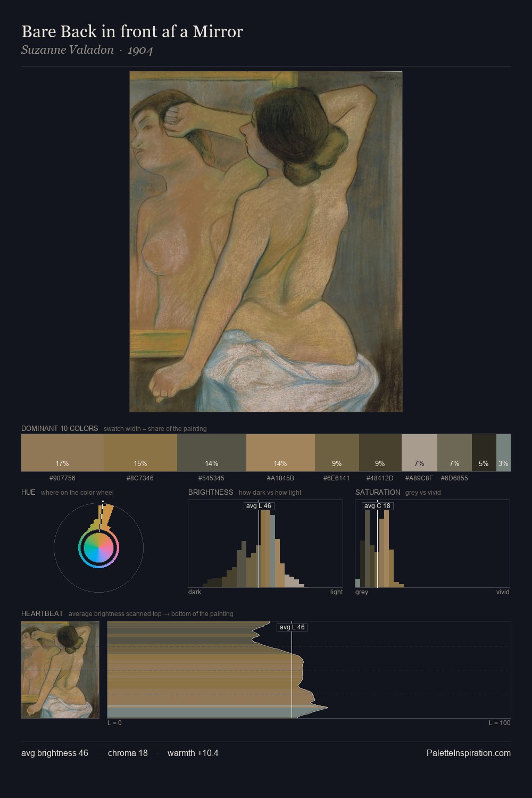Viewport: 532px width, 798px height.
Task: Select the second 14% swatch #A1845B
Action: click(x=280, y=453)
